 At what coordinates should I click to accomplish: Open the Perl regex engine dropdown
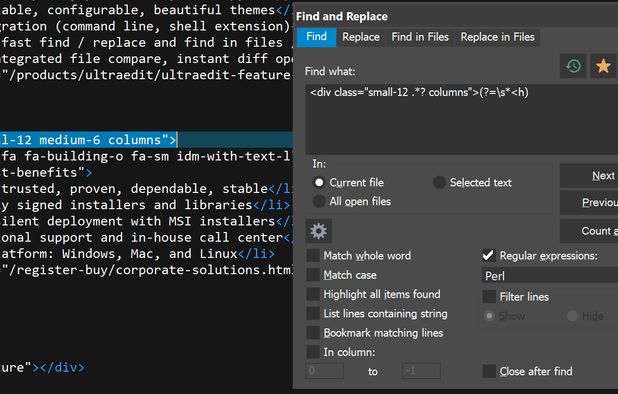549,276
